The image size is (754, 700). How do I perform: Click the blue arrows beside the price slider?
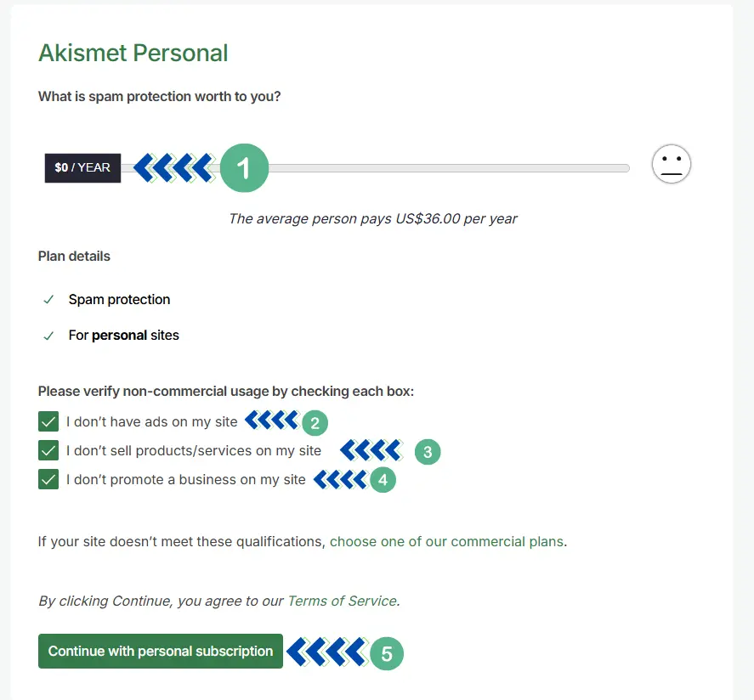click(174, 168)
